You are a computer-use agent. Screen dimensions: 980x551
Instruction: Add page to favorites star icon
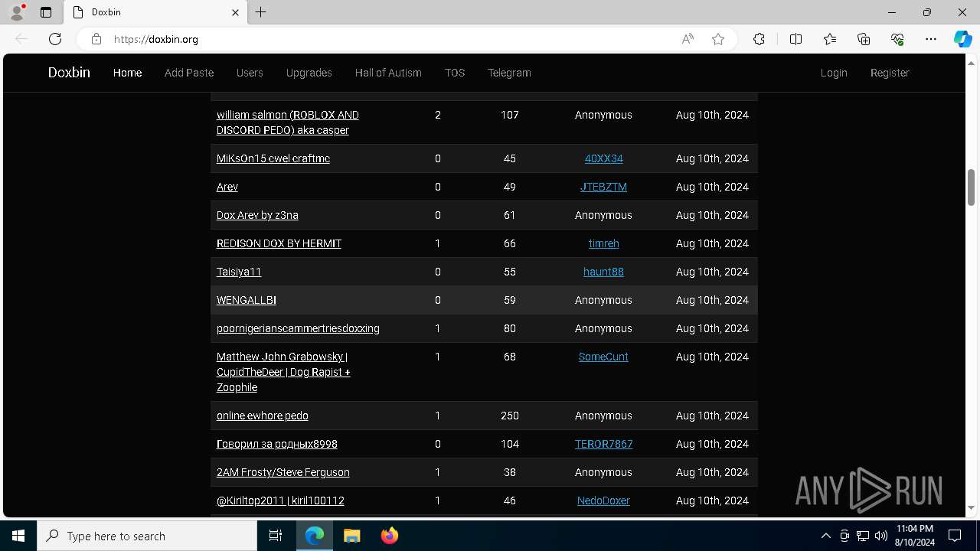pyautogui.click(x=718, y=39)
